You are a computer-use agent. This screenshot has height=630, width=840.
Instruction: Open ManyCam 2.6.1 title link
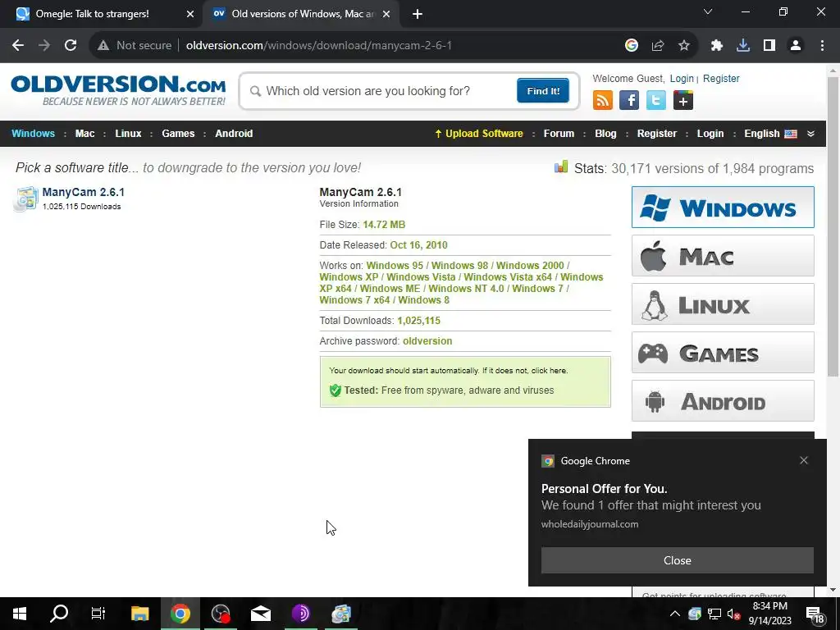(83, 192)
